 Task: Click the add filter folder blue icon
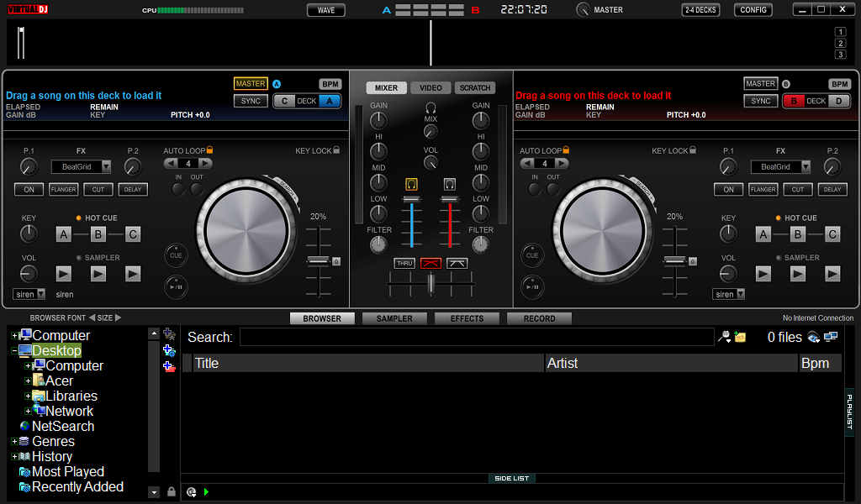pos(169,350)
